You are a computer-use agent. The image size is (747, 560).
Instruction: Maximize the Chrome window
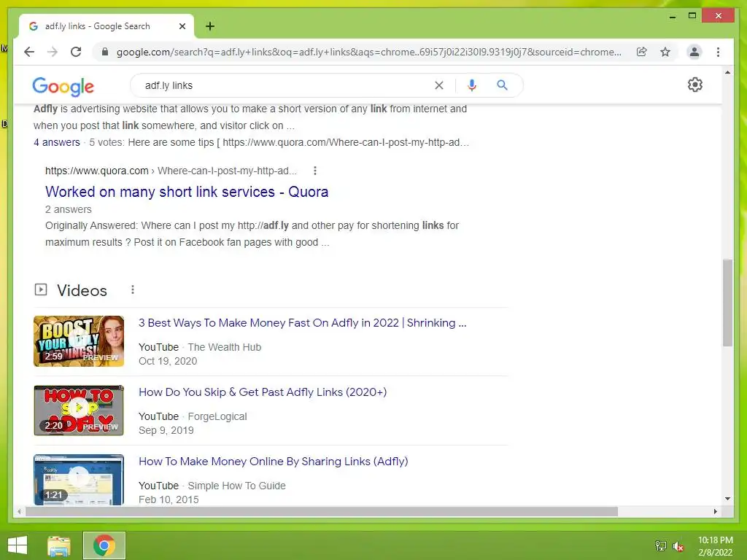pos(692,16)
